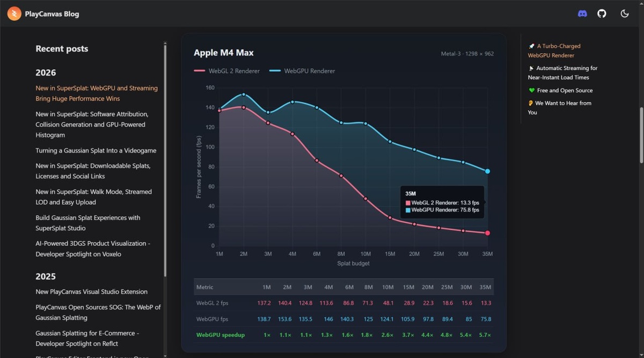Open post 'Software Attribution, Collision Generation' article

coord(92,125)
